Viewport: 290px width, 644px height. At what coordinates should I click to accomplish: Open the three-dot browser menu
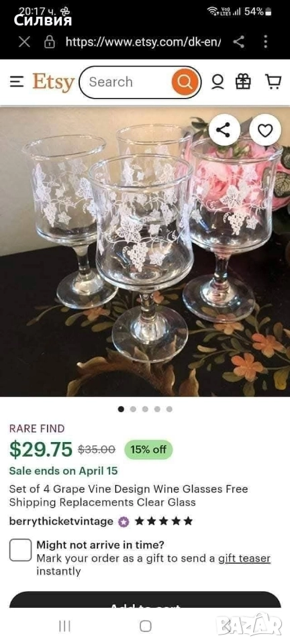[x=265, y=42]
